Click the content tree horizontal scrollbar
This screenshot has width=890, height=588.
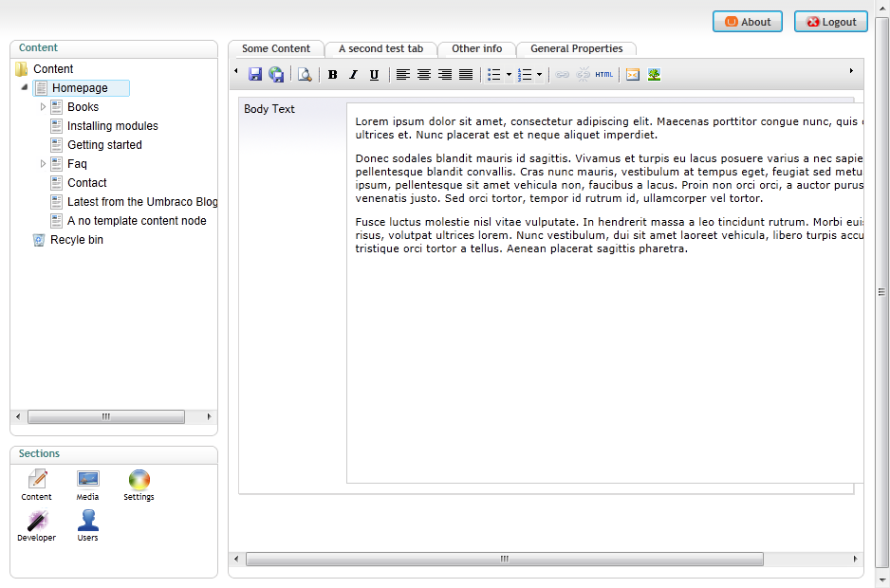click(105, 417)
